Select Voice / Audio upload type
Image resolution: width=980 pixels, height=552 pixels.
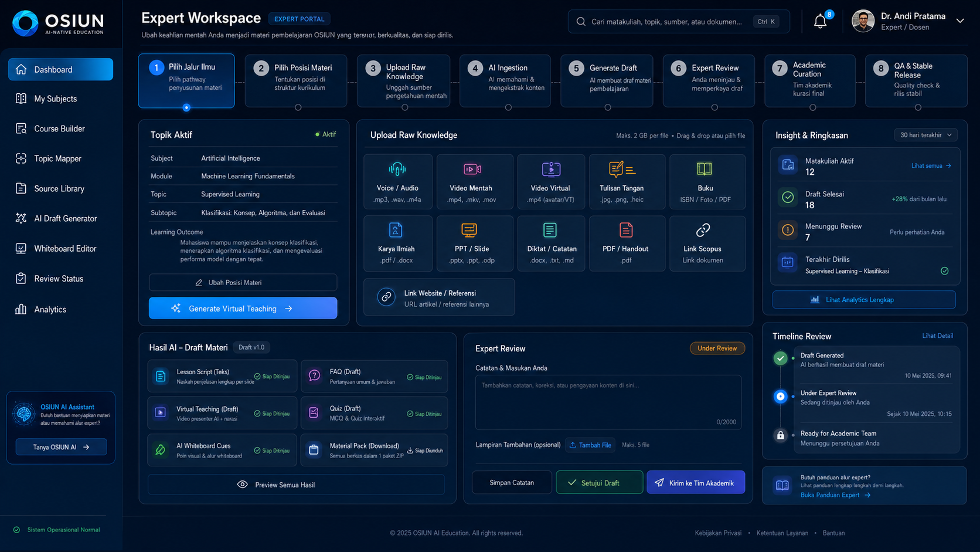click(x=398, y=182)
